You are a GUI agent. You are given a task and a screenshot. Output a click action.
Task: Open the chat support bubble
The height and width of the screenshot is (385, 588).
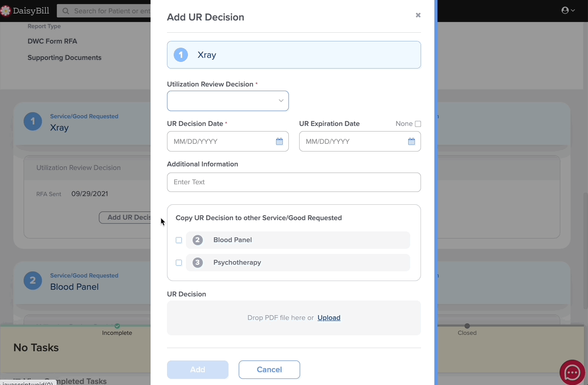click(x=572, y=373)
